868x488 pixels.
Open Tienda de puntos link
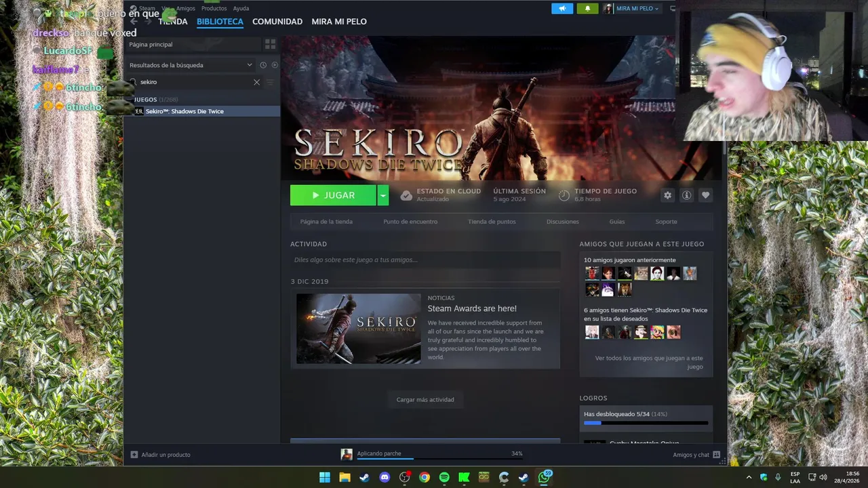click(492, 222)
